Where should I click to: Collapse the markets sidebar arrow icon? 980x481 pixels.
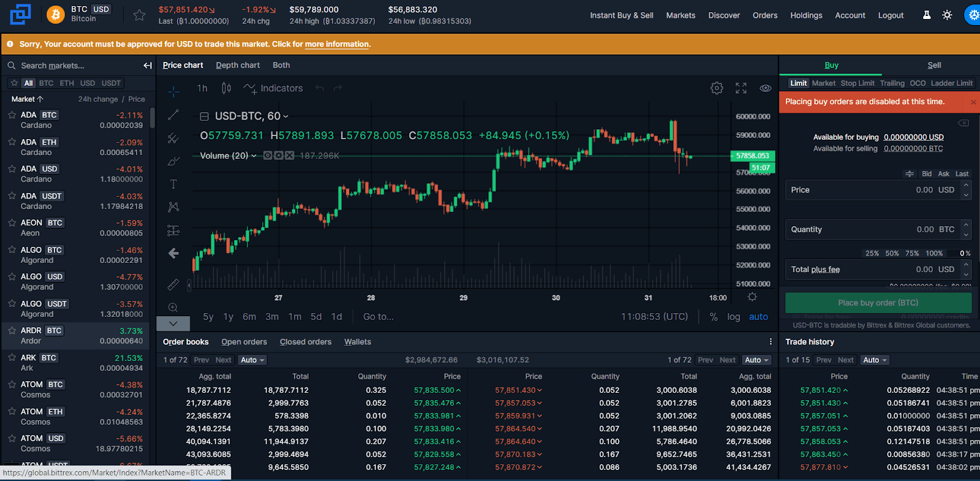(148, 66)
